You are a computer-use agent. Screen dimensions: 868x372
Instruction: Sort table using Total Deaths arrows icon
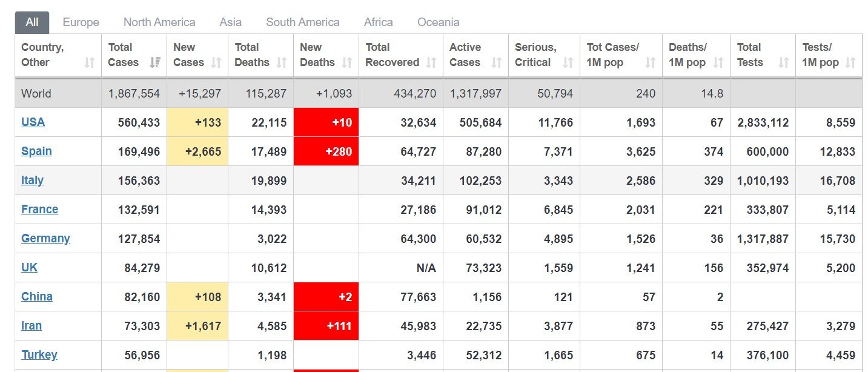[x=282, y=62]
